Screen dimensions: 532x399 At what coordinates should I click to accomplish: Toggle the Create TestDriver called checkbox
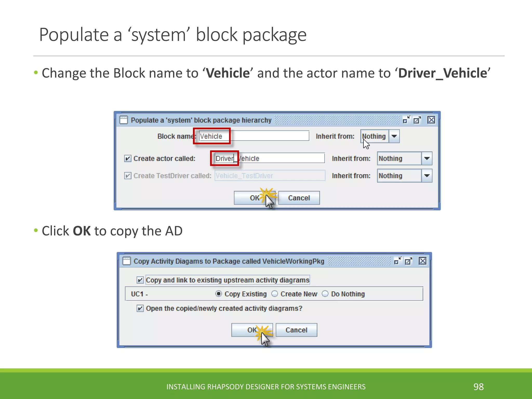[128, 176]
